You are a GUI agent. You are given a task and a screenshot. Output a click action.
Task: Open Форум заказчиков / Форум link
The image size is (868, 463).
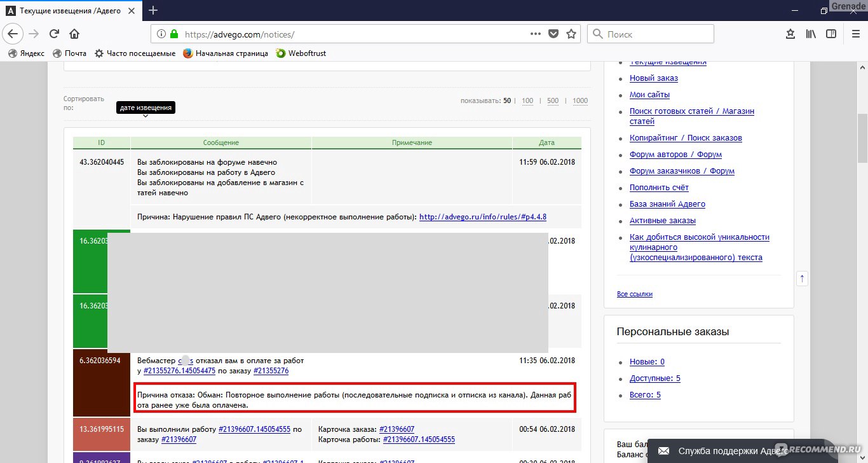point(682,171)
